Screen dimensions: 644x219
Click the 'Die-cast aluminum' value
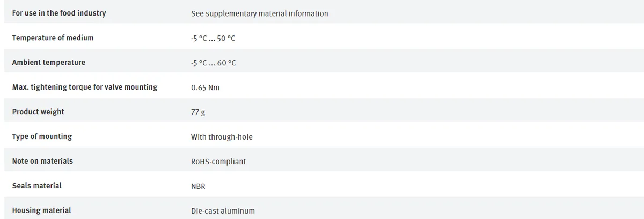click(x=223, y=211)
